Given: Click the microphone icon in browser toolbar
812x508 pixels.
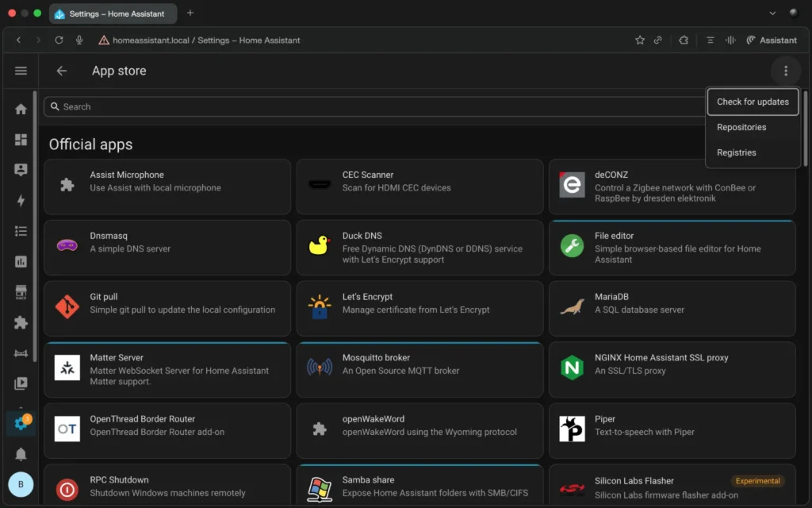Looking at the screenshot, I should (x=79, y=40).
